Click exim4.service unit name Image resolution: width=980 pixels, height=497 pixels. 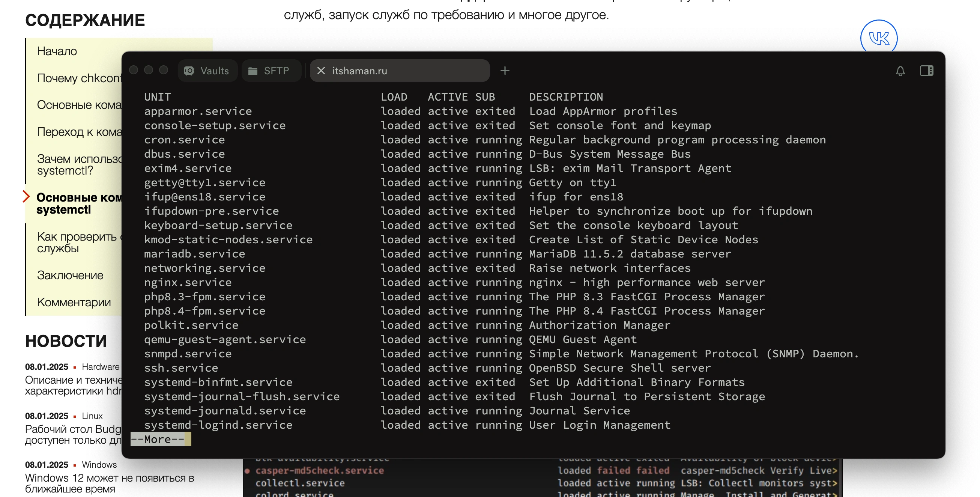(x=188, y=168)
